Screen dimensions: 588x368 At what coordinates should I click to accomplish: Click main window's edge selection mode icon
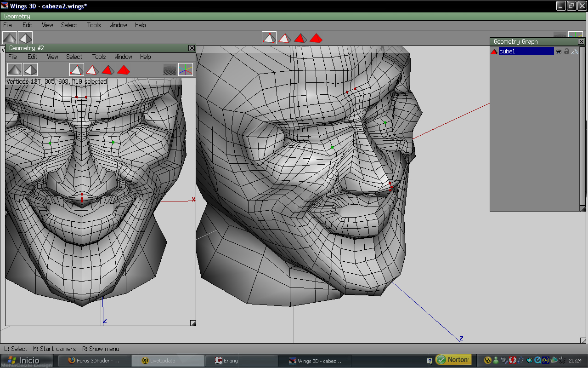tap(285, 38)
